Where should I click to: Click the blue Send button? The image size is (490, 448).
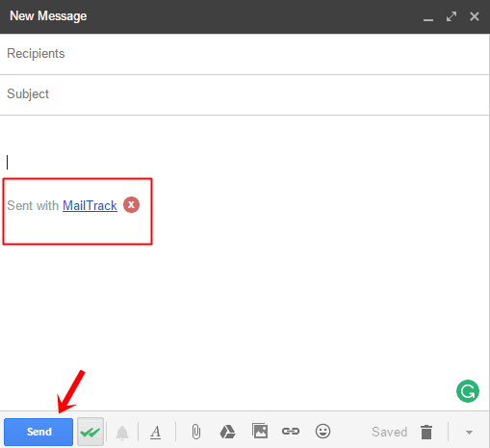point(39,432)
